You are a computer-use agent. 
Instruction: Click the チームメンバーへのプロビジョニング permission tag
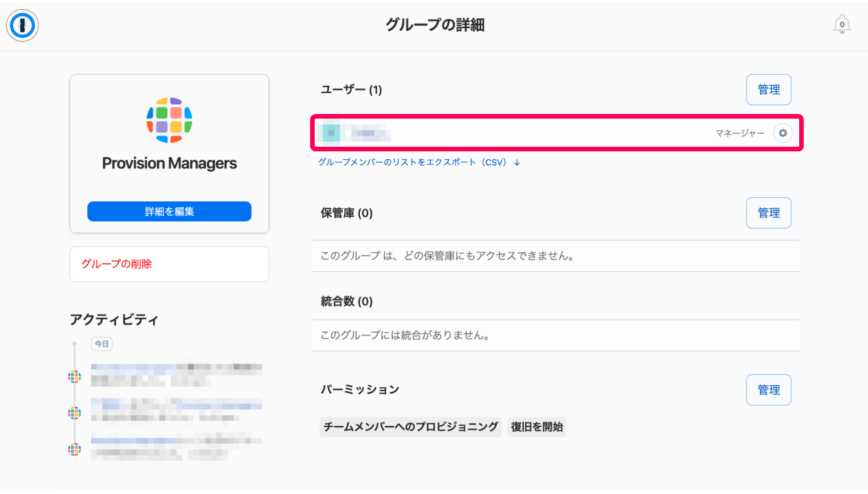[x=411, y=427]
